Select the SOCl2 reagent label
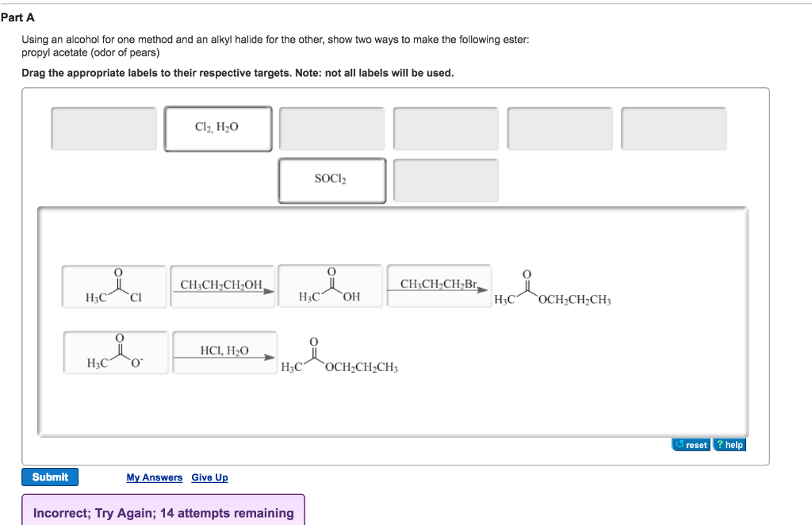The image size is (812, 525). [331, 180]
